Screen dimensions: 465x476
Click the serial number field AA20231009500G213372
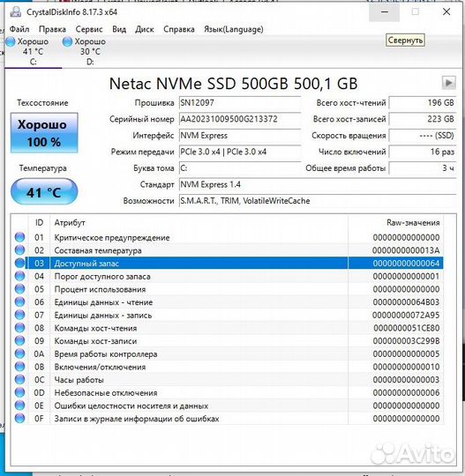click(x=240, y=119)
